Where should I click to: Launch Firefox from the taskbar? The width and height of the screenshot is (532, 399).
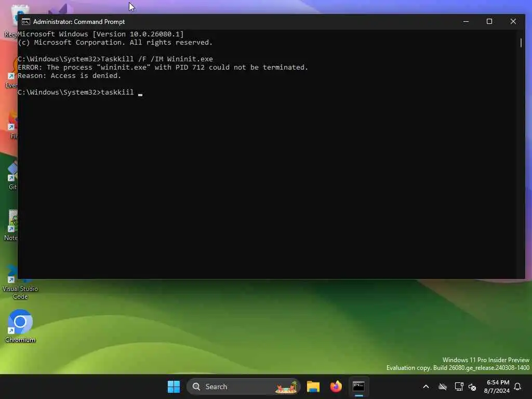click(336, 387)
